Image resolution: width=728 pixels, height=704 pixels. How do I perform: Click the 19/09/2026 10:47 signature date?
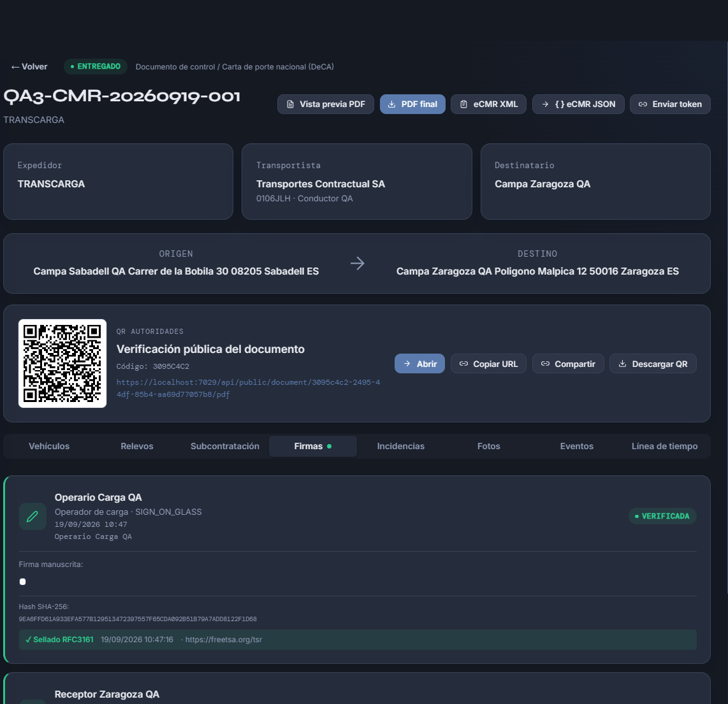pyautogui.click(x=91, y=524)
